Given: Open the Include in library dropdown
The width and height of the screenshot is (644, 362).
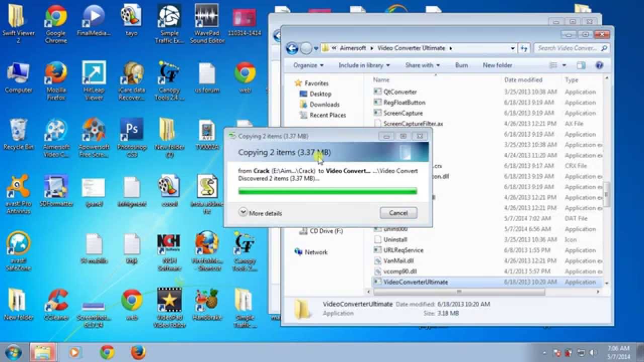Looking at the screenshot, I should point(364,65).
